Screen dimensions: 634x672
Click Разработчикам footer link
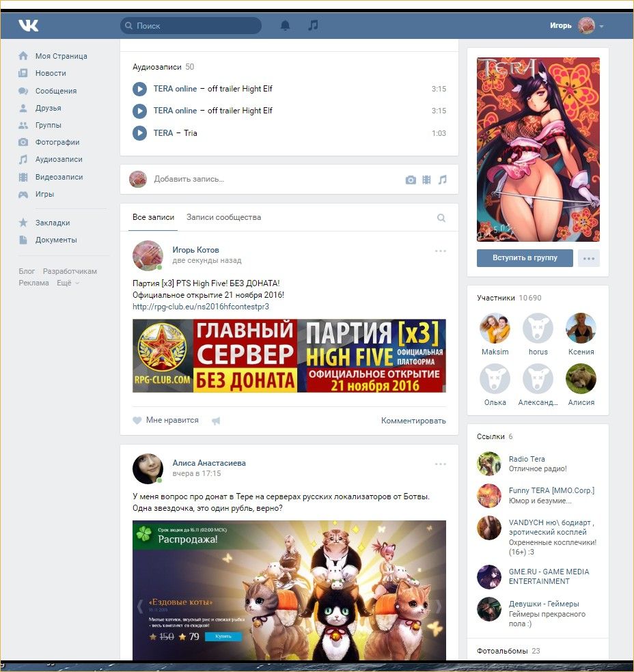coord(70,271)
